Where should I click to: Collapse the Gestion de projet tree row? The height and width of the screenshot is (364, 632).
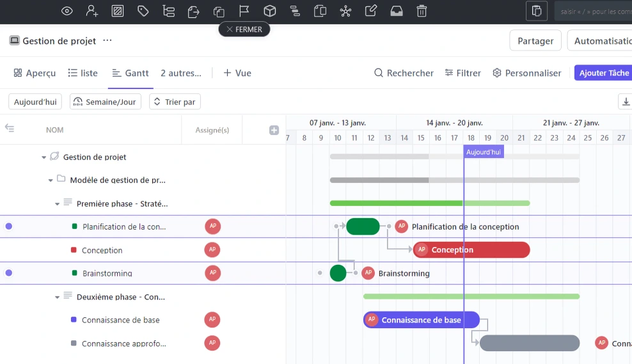pos(43,157)
